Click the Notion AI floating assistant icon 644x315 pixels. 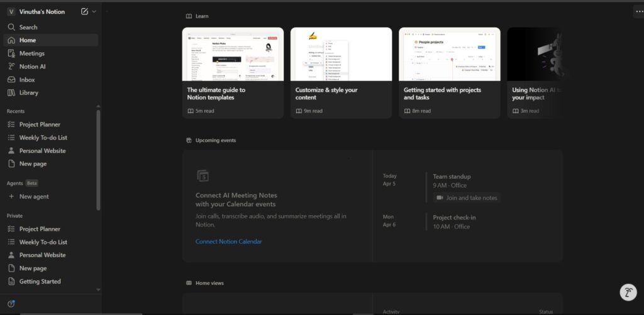(x=628, y=292)
